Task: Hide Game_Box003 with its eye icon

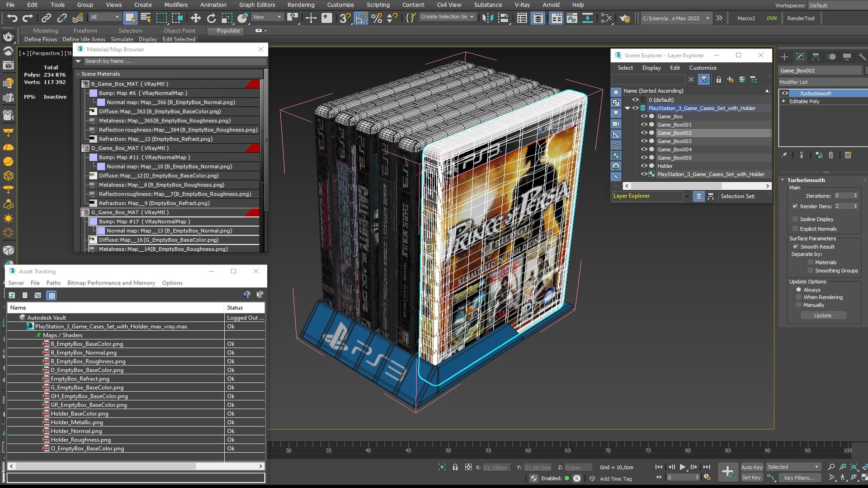Action: [644, 141]
